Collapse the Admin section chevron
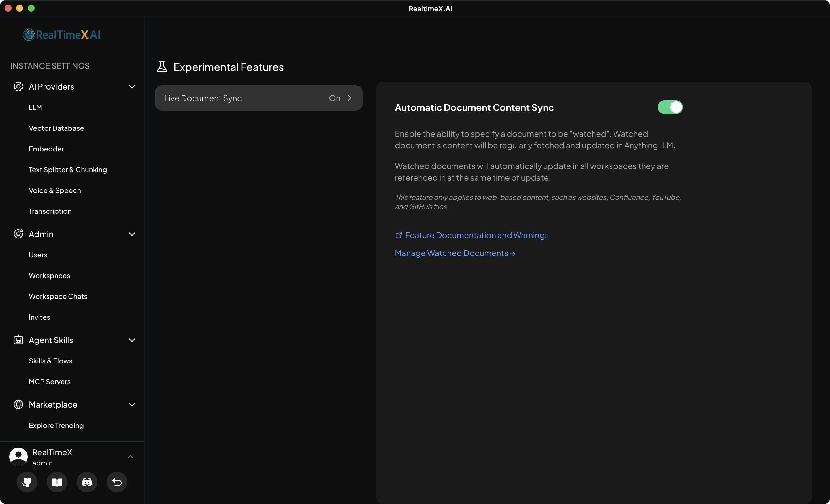This screenshot has width=830, height=504. point(132,234)
